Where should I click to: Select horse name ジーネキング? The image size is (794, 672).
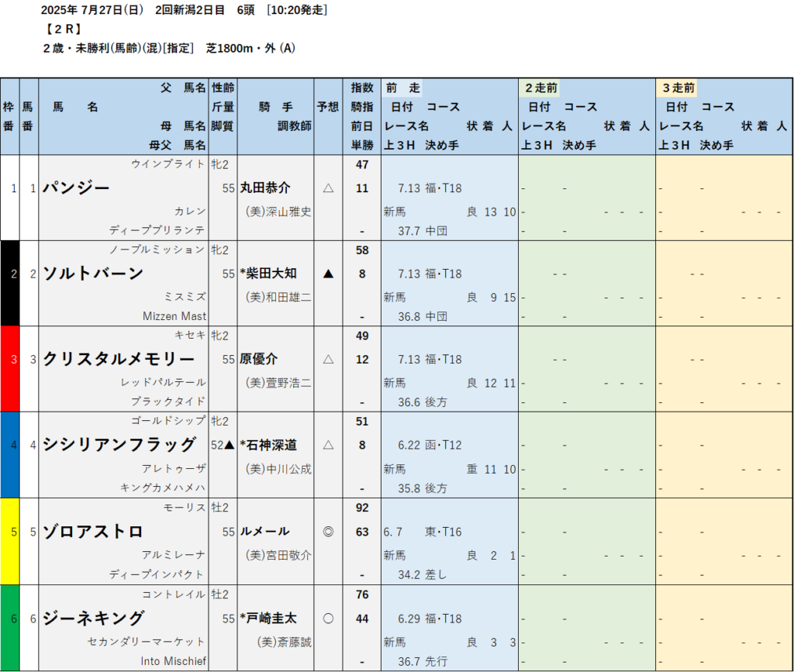(94, 618)
